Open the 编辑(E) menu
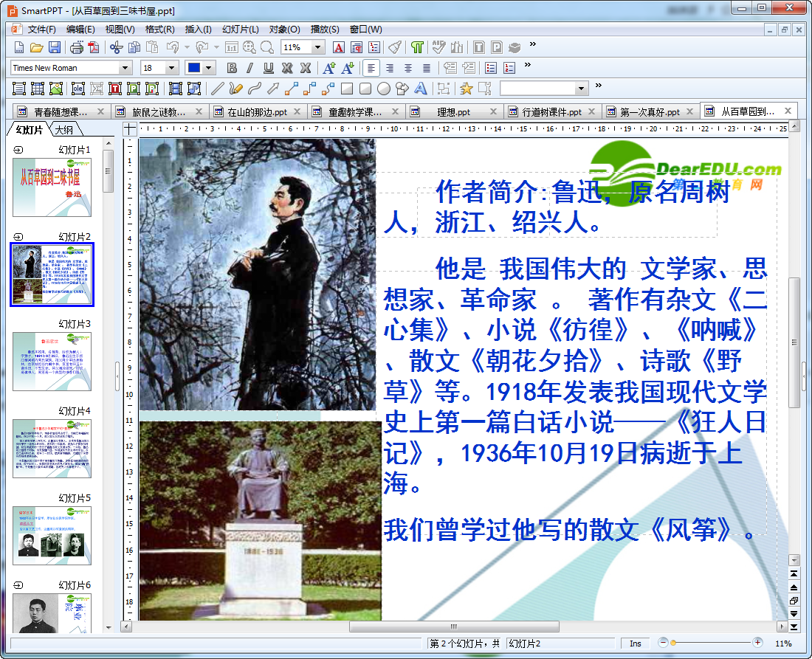This screenshot has height=659, width=812. [80, 30]
